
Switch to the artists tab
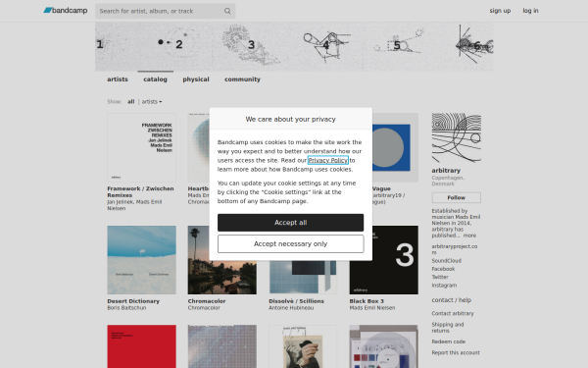point(118,79)
